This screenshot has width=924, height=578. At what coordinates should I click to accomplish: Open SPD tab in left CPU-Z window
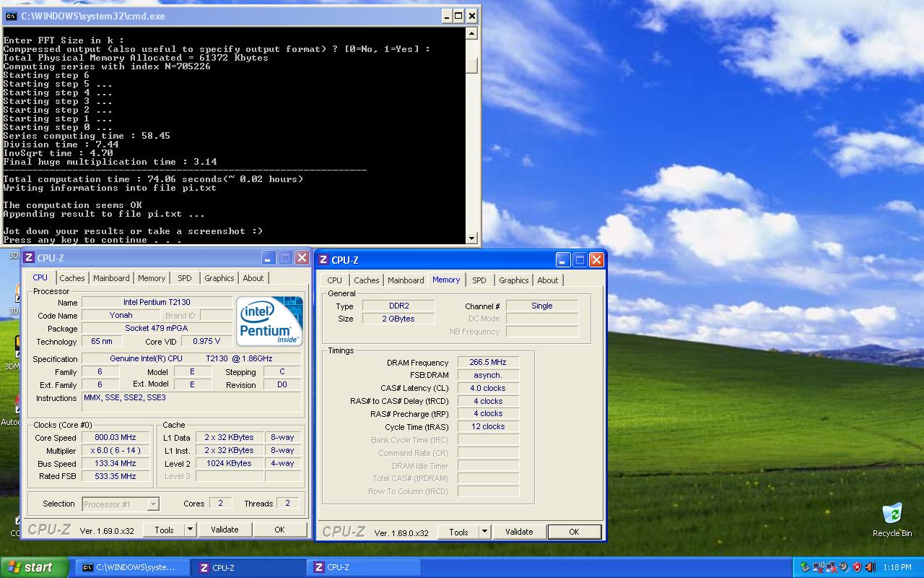point(185,278)
